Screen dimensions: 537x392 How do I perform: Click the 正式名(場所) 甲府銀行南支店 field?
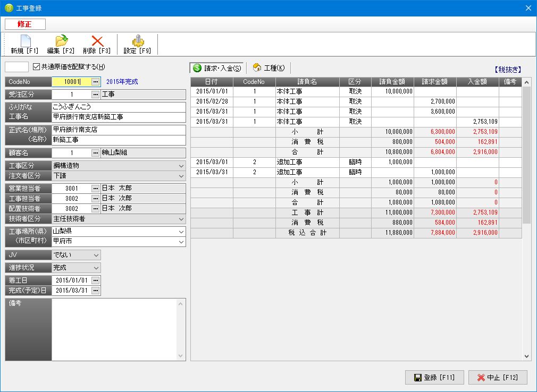tap(119, 130)
